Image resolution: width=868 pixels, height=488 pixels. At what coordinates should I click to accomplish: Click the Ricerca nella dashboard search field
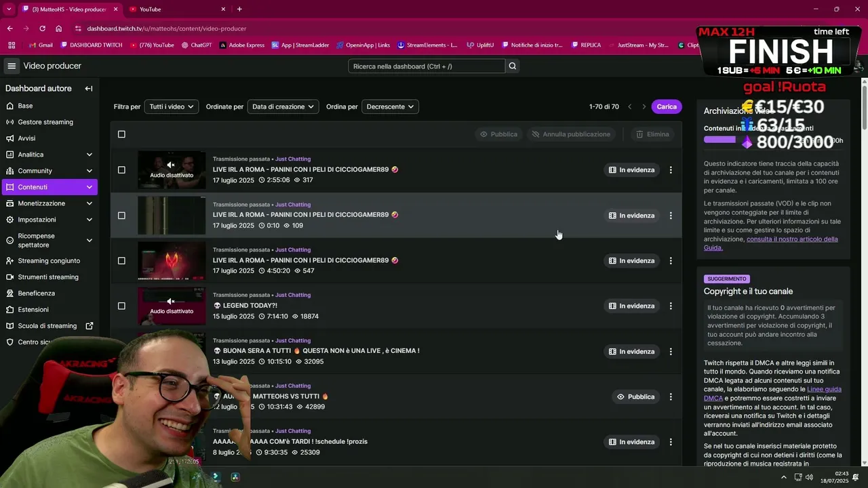click(x=427, y=66)
